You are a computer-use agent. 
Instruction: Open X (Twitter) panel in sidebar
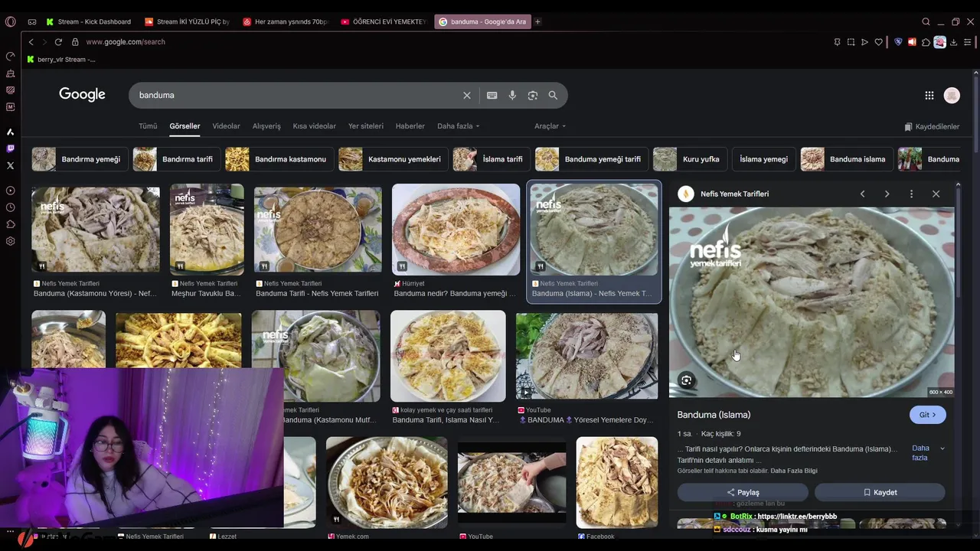[10, 165]
